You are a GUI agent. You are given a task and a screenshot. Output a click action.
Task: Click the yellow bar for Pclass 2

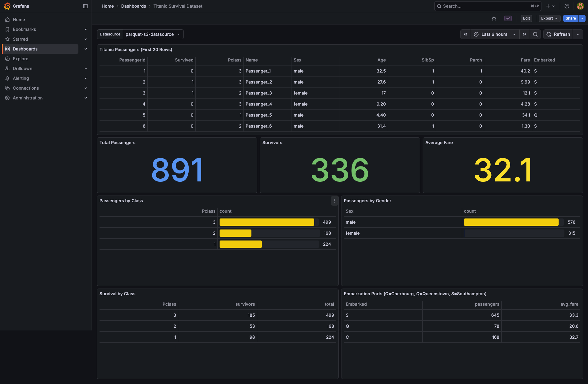click(x=236, y=233)
